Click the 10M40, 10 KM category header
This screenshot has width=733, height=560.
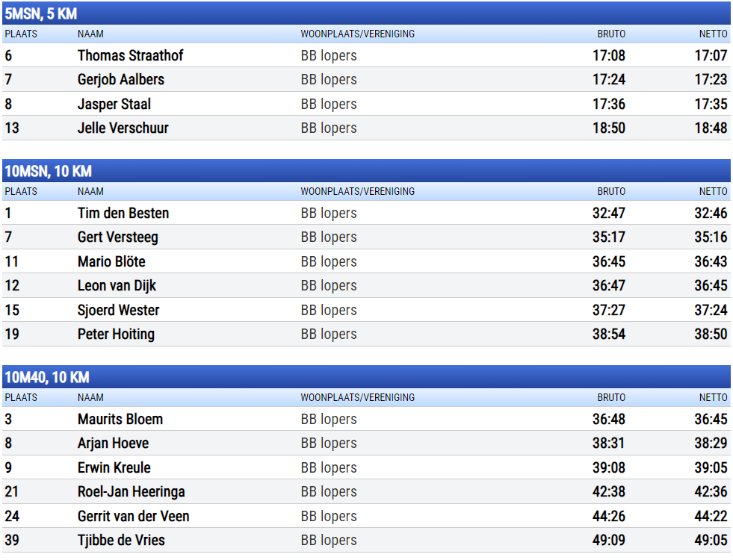46,377
